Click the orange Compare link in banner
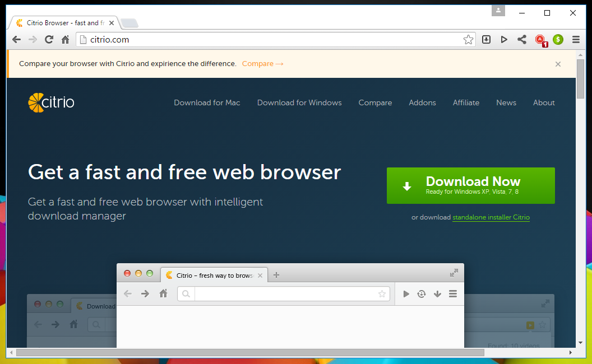The image size is (592, 364). point(262,64)
